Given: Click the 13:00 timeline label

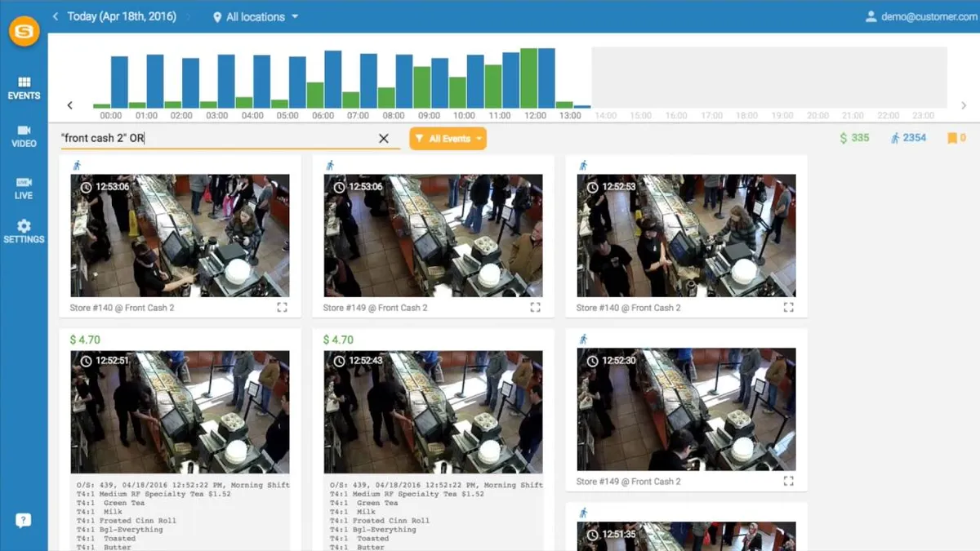Looking at the screenshot, I should pyautogui.click(x=570, y=116).
